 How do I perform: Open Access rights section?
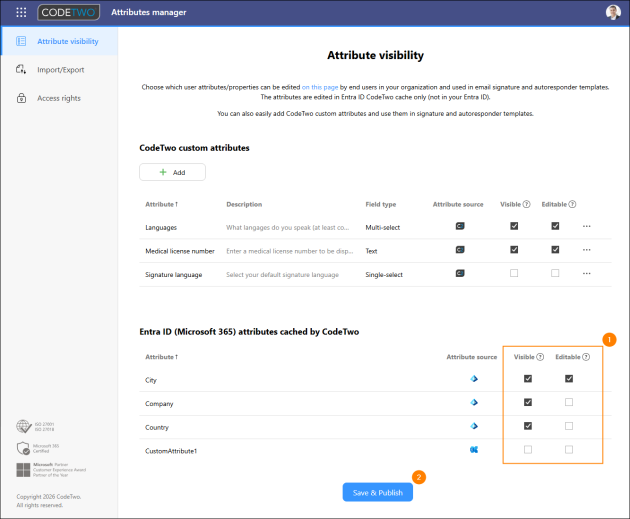(x=59, y=98)
